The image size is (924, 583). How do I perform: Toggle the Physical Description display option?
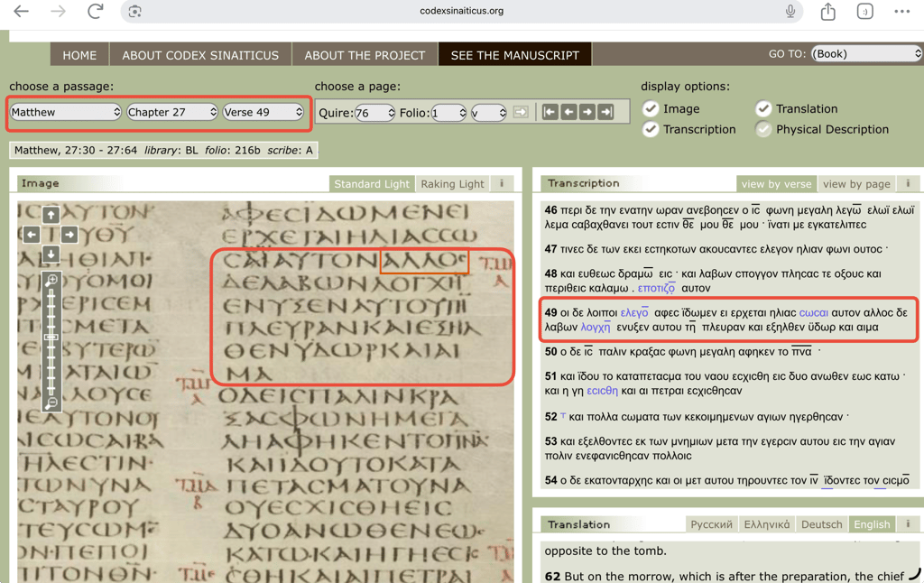[763, 129]
